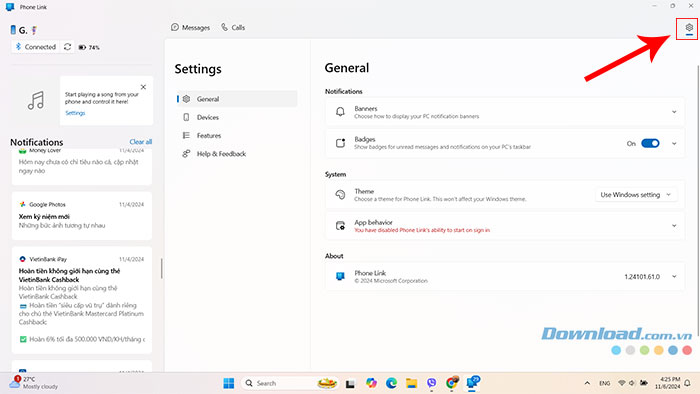The height and width of the screenshot is (394, 700).
Task: Click the App behavior icon
Action: tap(340, 226)
